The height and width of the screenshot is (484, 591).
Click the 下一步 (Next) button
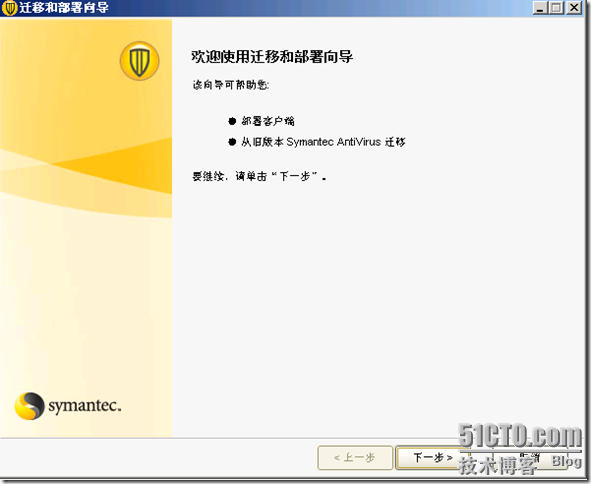pos(432,458)
